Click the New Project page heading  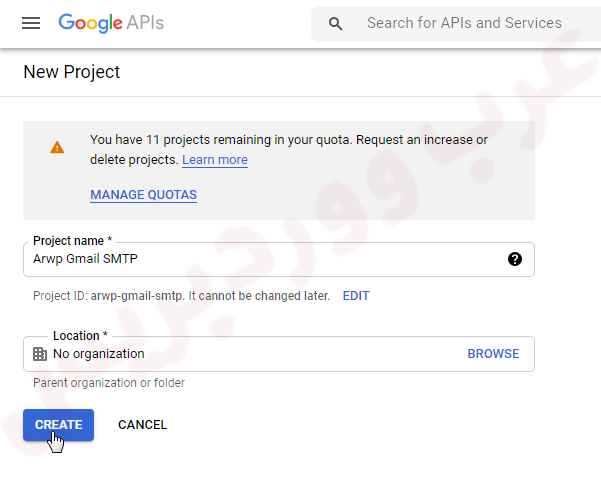pos(71,72)
